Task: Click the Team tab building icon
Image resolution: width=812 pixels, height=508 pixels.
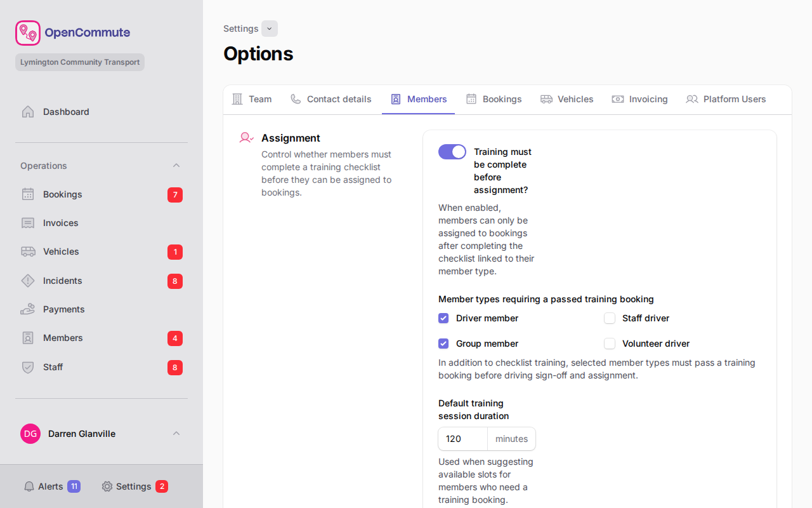Action: click(237, 99)
